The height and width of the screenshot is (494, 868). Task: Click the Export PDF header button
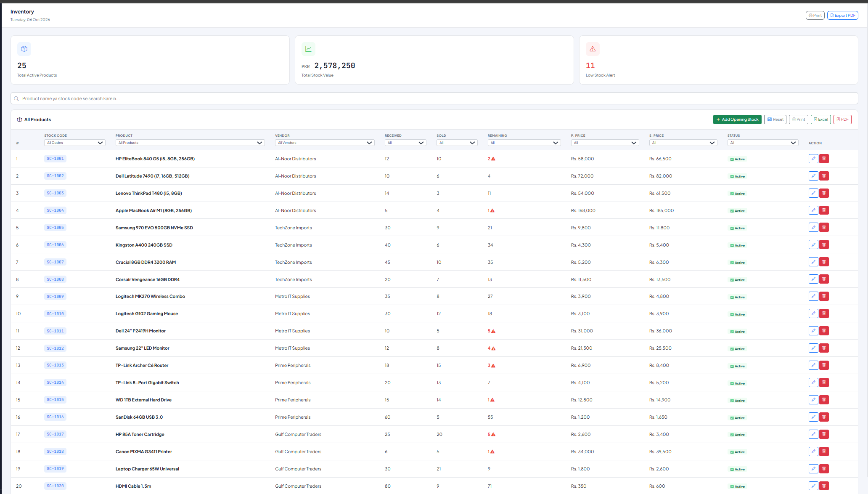point(843,16)
